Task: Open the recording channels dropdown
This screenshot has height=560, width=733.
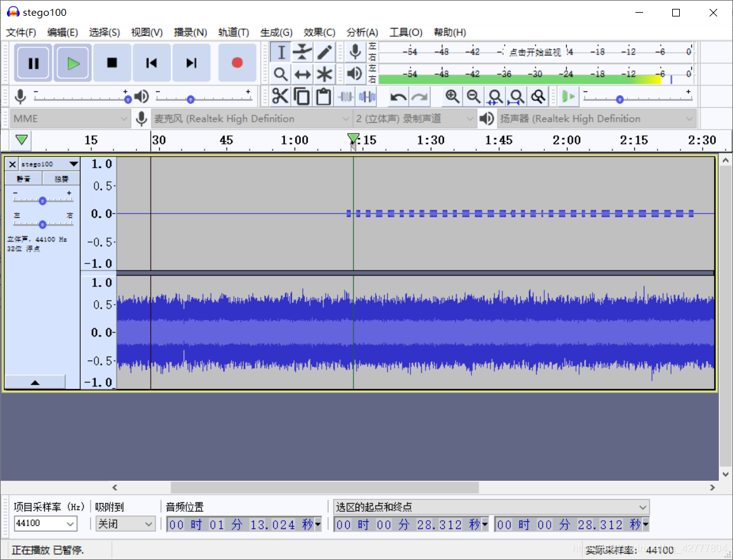Action: (415, 118)
